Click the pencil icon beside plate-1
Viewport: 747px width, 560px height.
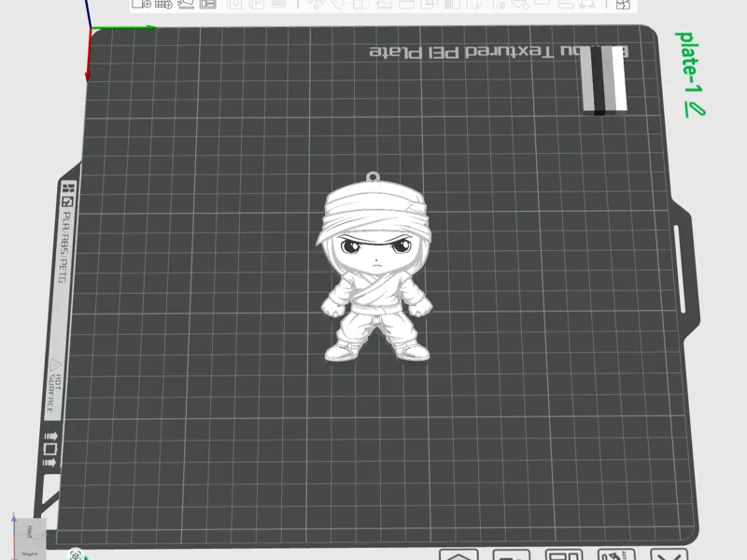[694, 110]
